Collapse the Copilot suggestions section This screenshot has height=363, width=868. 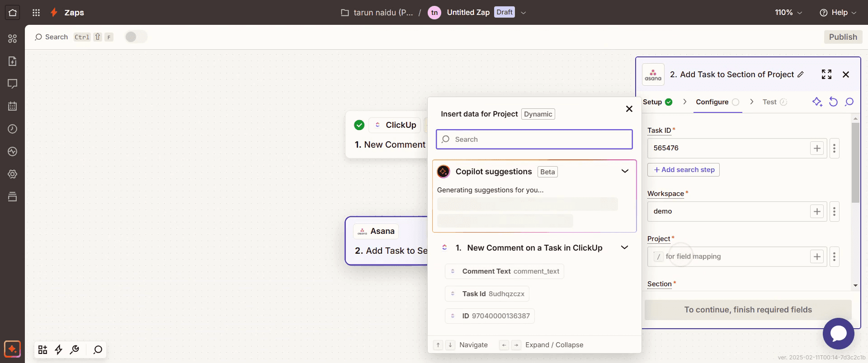pyautogui.click(x=625, y=171)
